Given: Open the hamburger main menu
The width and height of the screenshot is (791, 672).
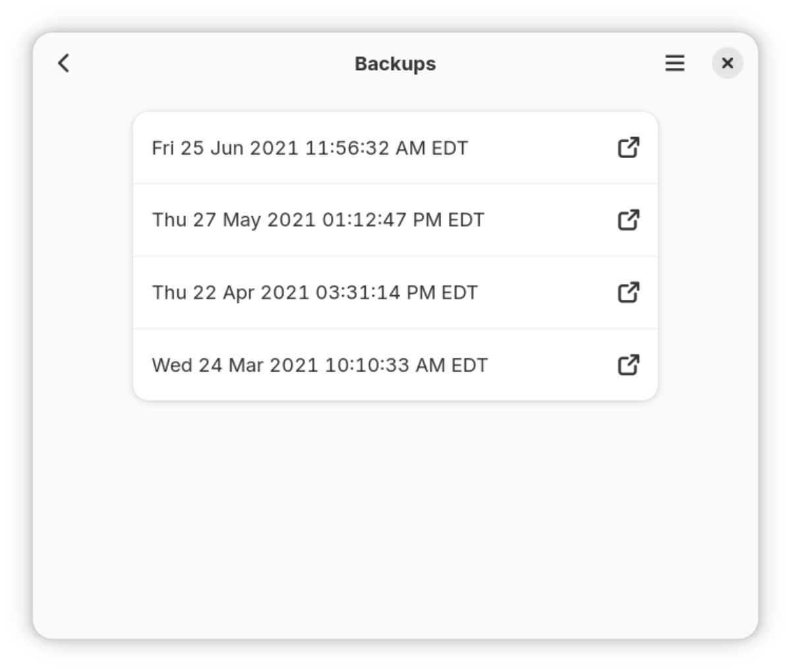Looking at the screenshot, I should 674,63.
